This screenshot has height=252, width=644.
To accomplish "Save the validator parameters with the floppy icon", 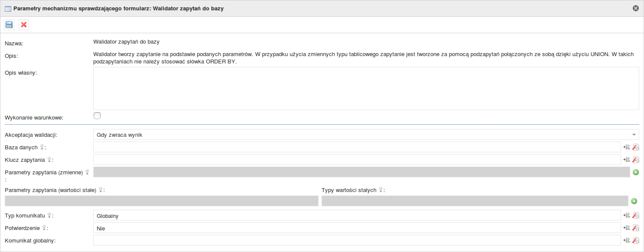I will 9,25.
